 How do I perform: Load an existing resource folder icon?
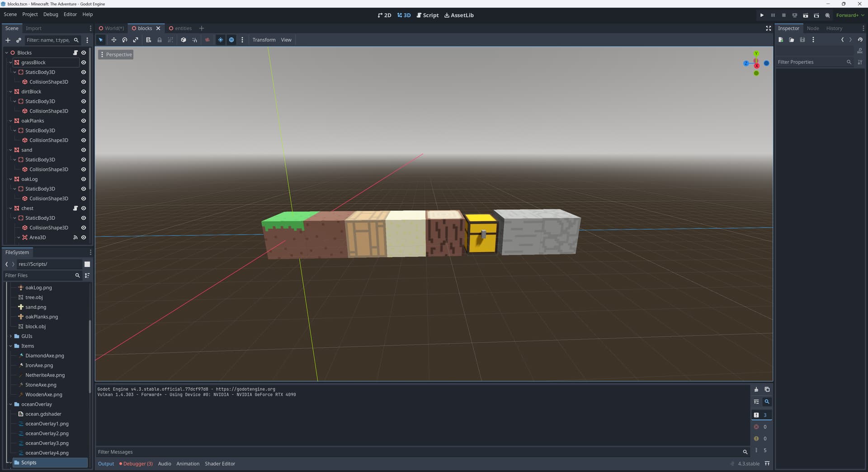(792, 40)
